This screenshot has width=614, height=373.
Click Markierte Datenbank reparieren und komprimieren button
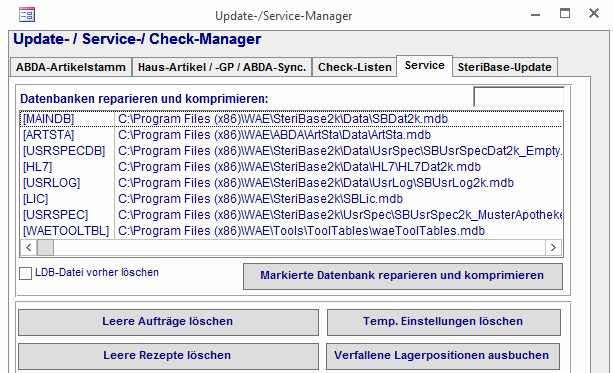[x=403, y=276]
